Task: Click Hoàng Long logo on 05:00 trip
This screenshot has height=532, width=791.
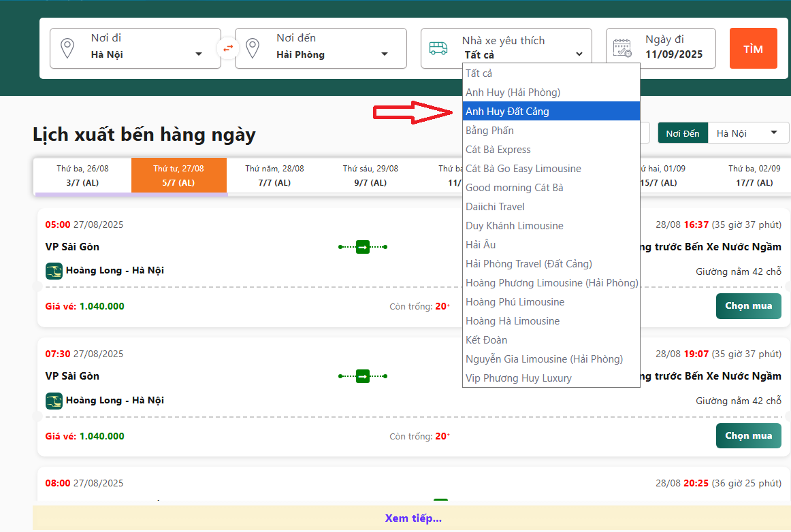Action: tap(54, 271)
